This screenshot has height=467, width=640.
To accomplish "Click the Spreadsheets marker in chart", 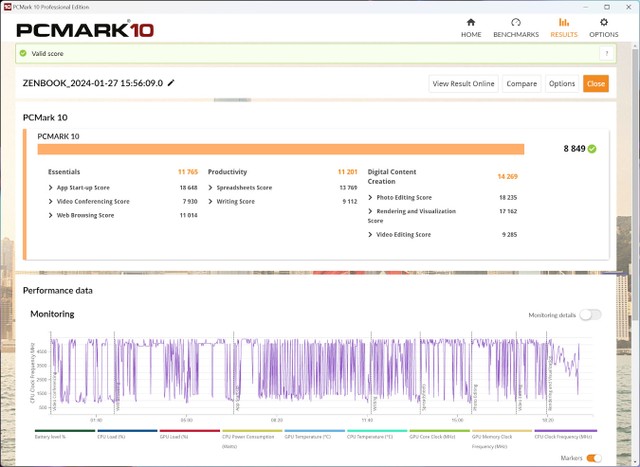I will (x=424, y=397).
